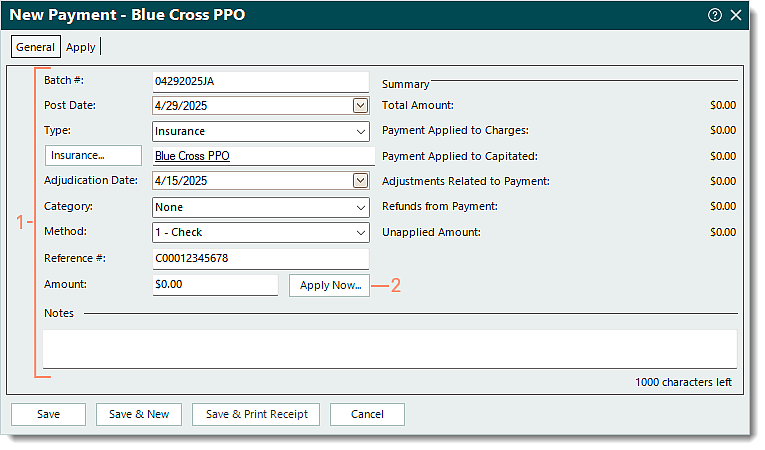Click the Post Date text value 4/29/2025
This screenshot has width=765, height=450.
[181, 106]
